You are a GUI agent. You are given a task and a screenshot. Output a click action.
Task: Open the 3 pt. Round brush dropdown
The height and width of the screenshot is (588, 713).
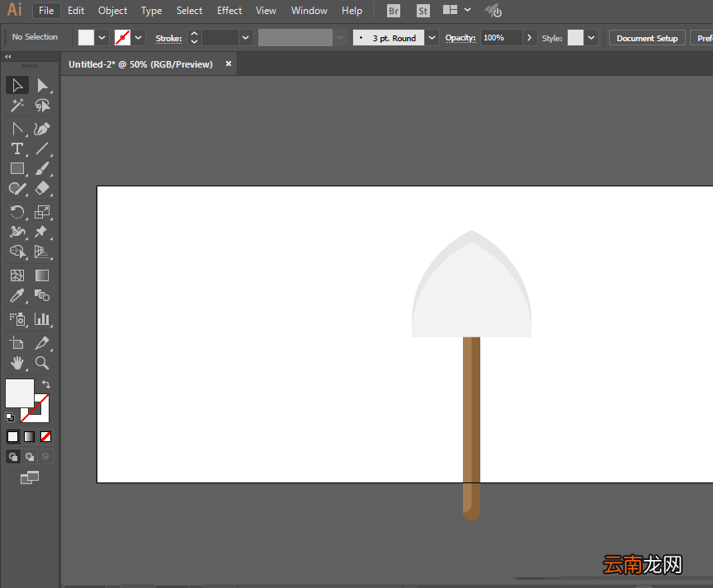point(432,38)
